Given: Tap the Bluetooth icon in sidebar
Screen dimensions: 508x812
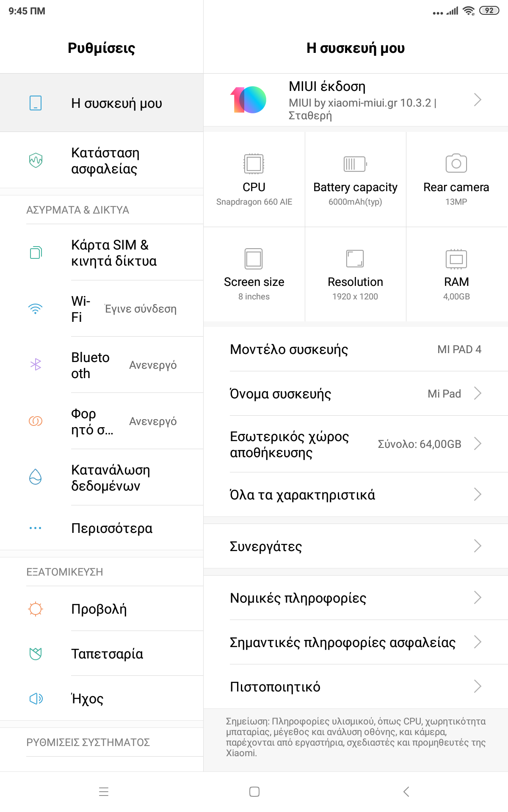Looking at the screenshot, I should tap(36, 365).
